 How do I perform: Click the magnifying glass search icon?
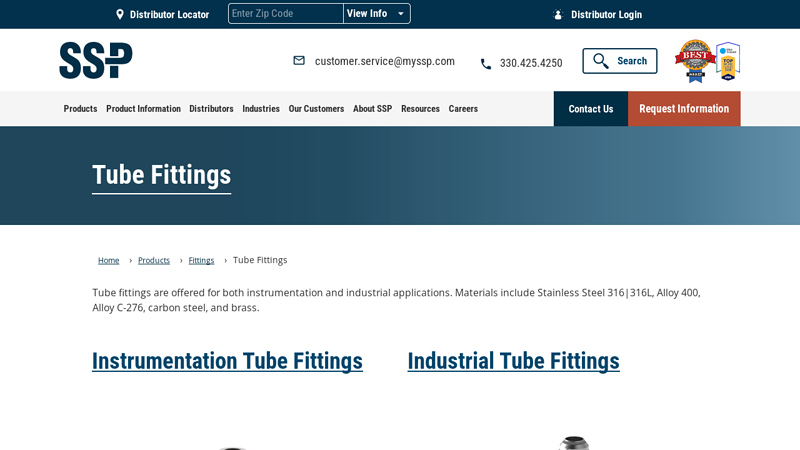tap(601, 61)
